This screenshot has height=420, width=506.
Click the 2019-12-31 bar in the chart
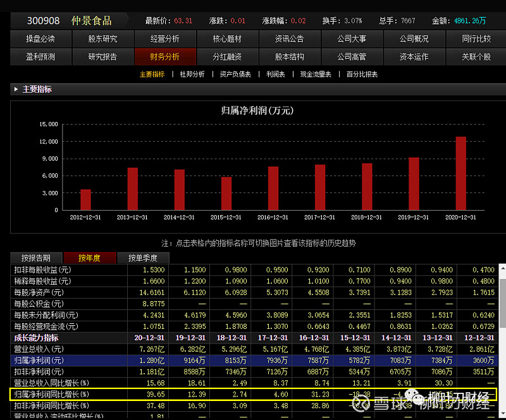[414, 184]
